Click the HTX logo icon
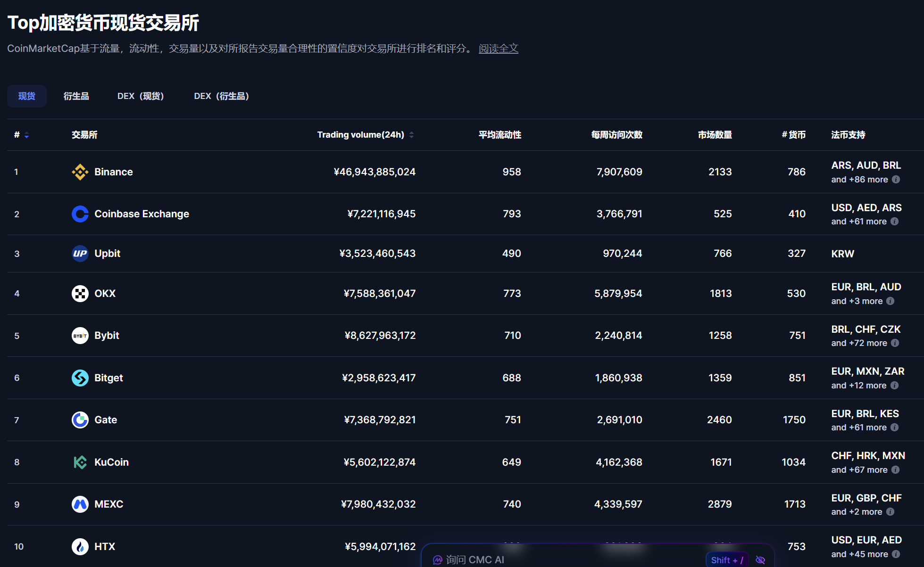Viewport: 924px width, 567px height. coord(80,547)
